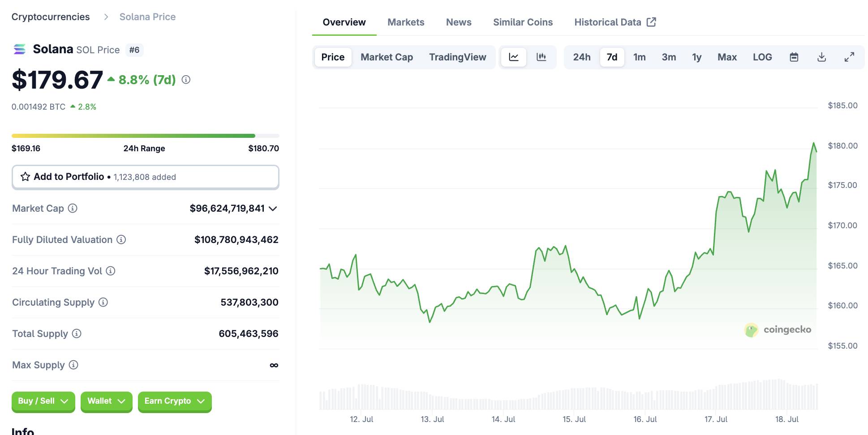Toggle LOG scale on the chart
This screenshot has height=435, width=868.
[762, 57]
